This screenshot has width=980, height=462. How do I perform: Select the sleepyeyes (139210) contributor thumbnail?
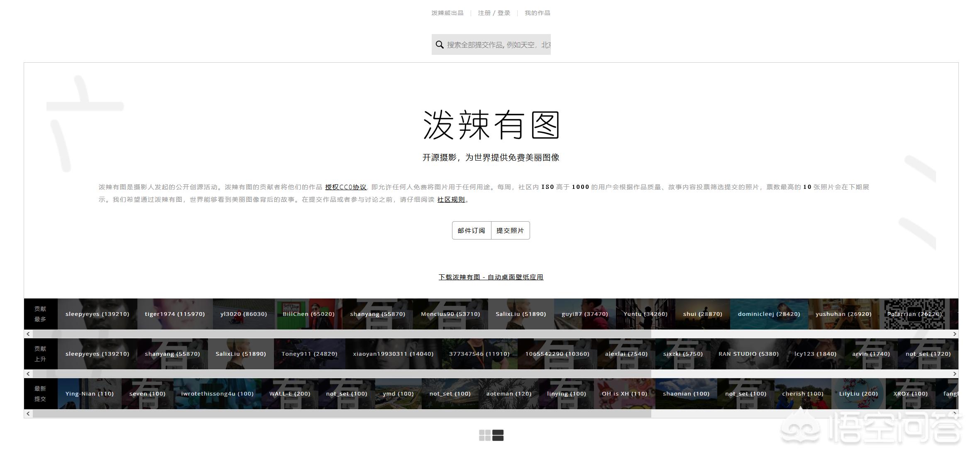click(x=97, y=314)
